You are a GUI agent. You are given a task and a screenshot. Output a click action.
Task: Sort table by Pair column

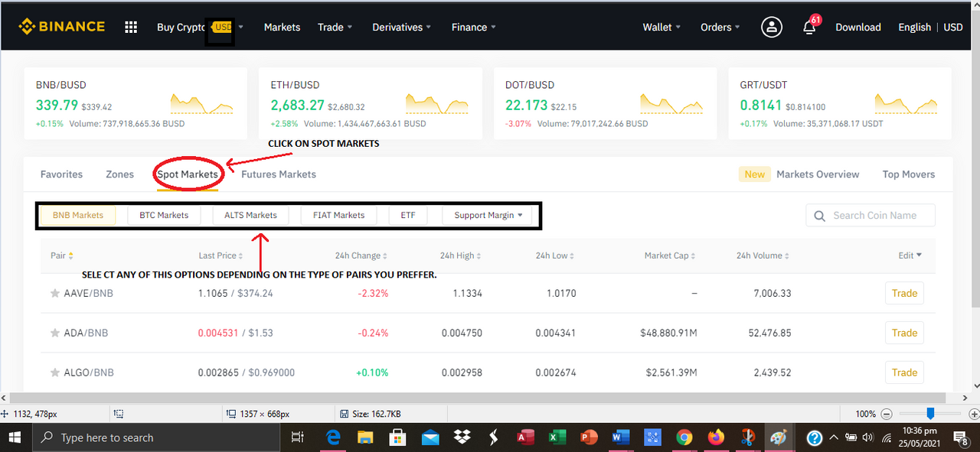click(x=62, y=255)
